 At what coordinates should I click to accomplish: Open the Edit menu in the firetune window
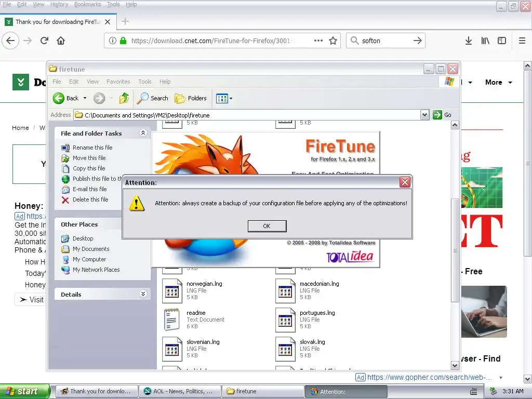coord(74,82)
